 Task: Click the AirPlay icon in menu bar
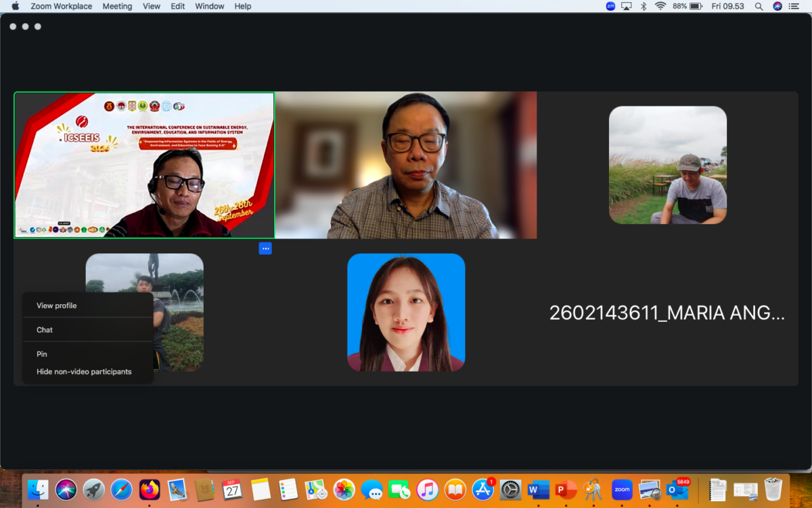coord(627,6)
